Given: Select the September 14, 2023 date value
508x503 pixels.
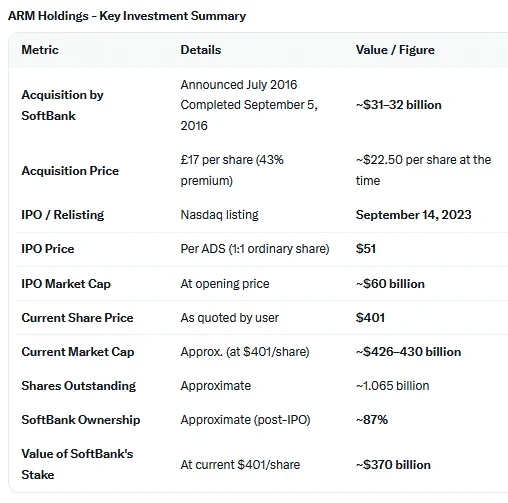Looking at the screenshot, I should [413, 215].
